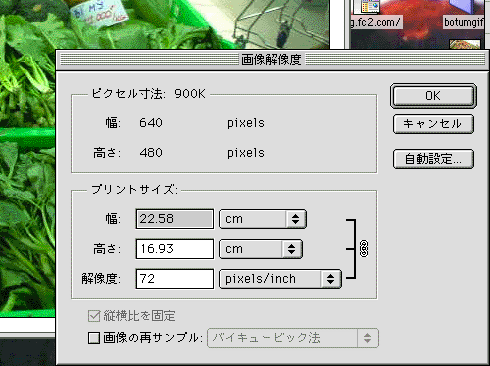
Task: Click the print size 幅 width field 22.58
Action: click(x=175, y=219)
